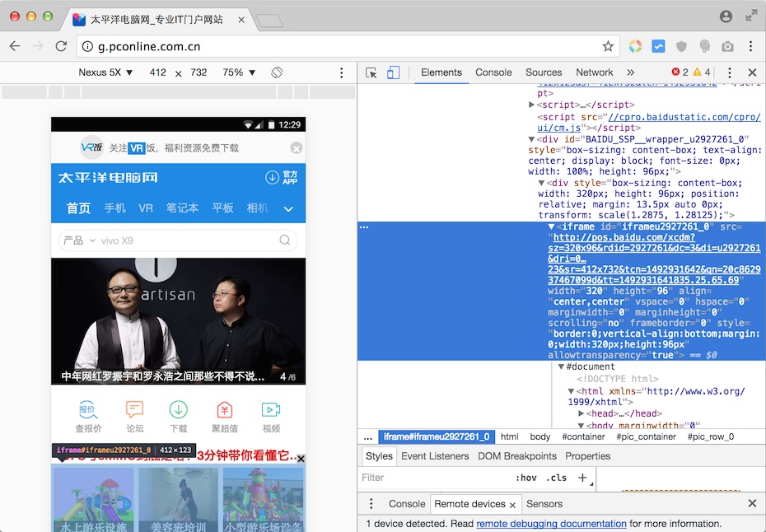Open the DOM Breakpoints tab
766x532 pixels.
pos(517,455)
